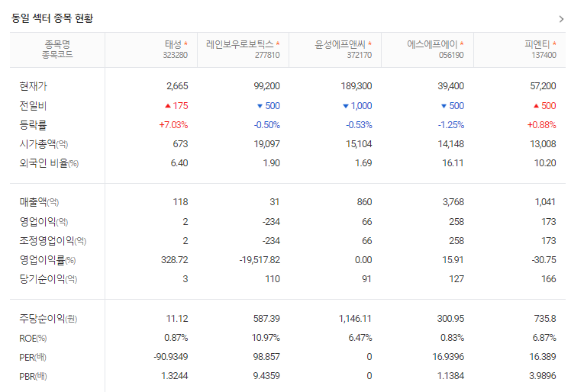Click ROE value 6.87%
The width and height of the screenshot is (571, 392).
[544, 338]
